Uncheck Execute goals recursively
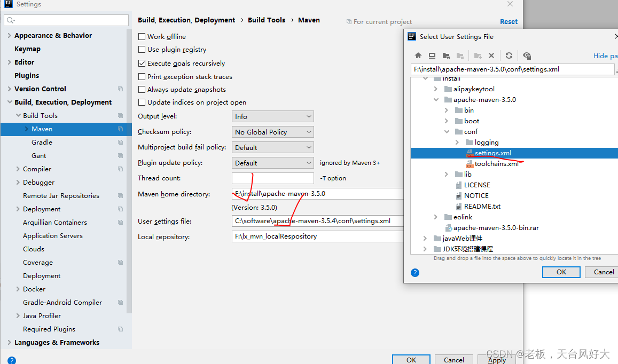Viewport: 618px width, 364px height. pos(142,63)
